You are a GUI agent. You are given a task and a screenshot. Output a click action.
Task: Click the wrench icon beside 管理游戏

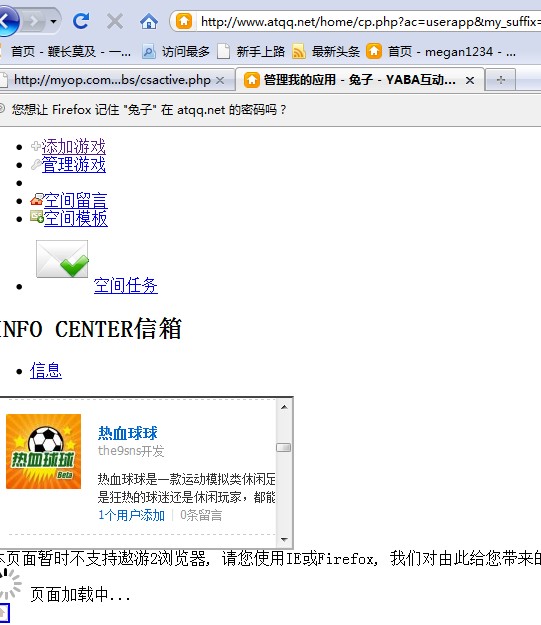(36, 164)
